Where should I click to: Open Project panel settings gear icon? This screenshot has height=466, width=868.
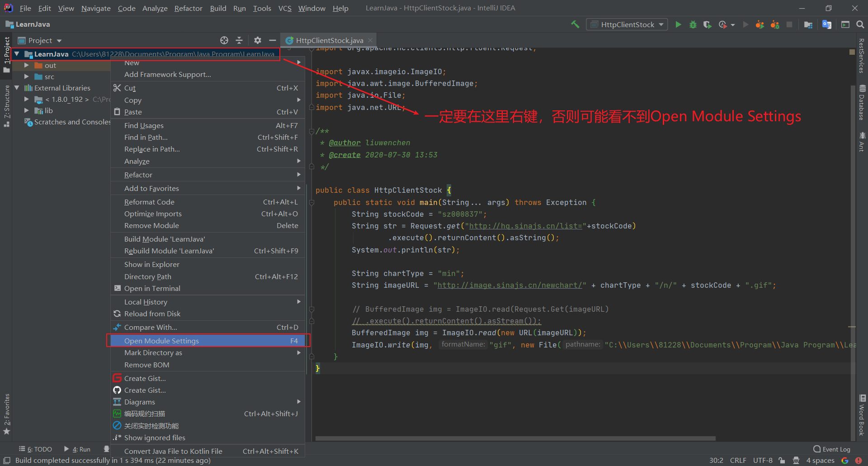click(257, 40)
